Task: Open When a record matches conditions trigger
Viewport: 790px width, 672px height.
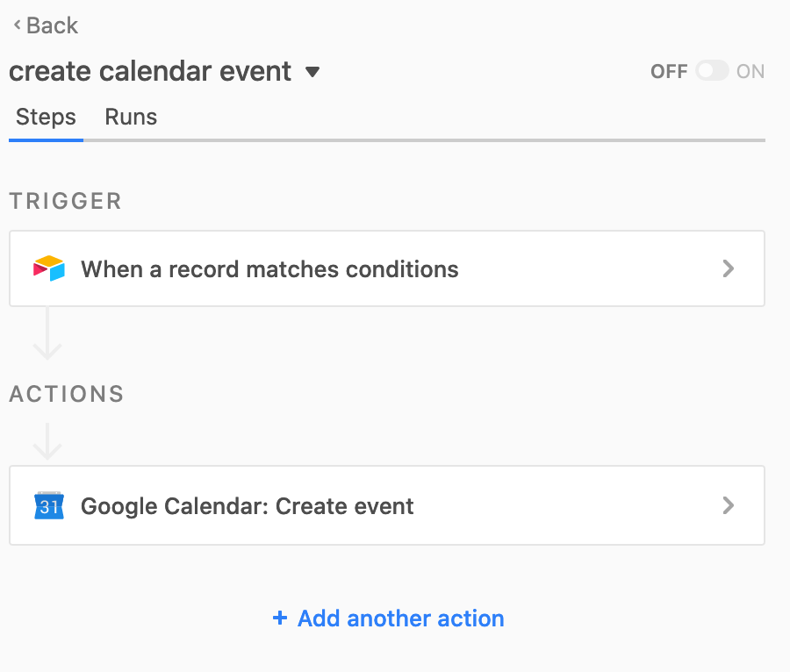Action: 387,268
